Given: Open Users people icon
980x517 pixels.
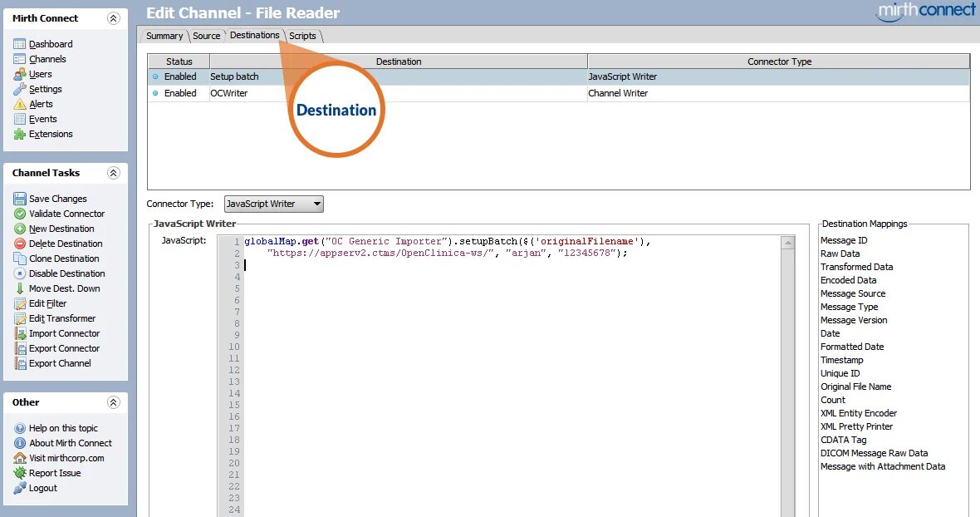Looking at the screenshot, I should [x=19, y=74].
